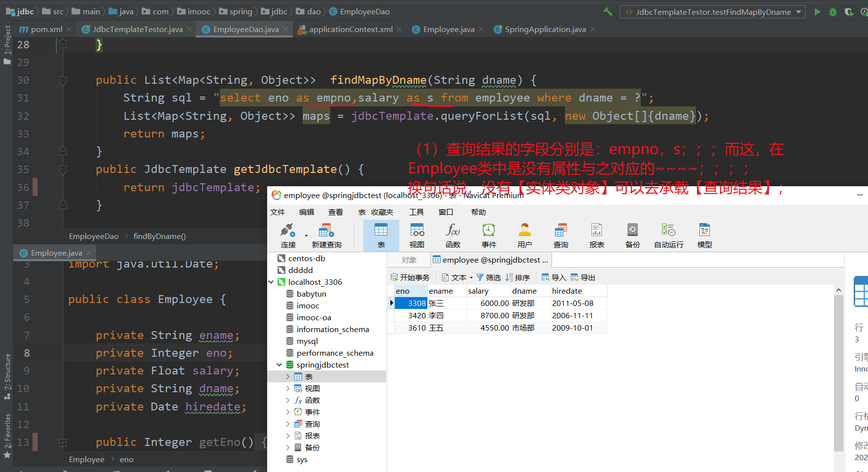
Task: Expand the 表 tables node
Action: coord(288,377)
